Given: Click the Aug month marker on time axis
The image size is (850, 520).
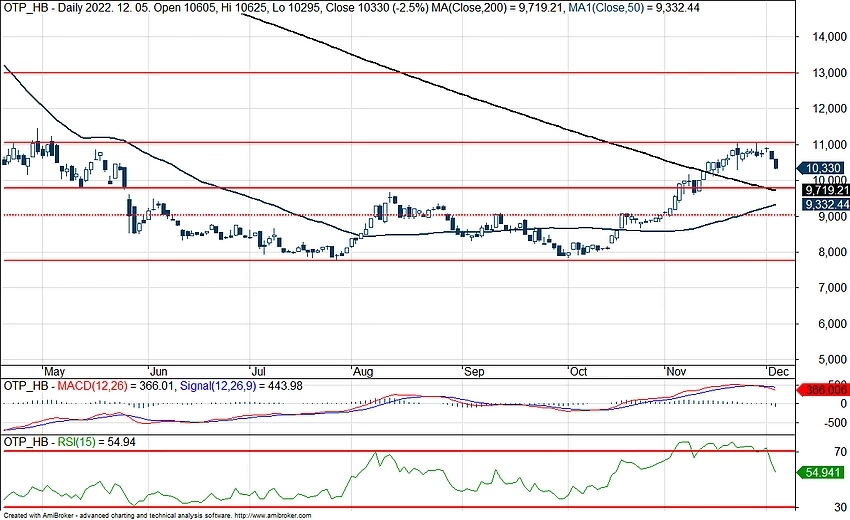Looking at the screenshot, I should [362, 370].
